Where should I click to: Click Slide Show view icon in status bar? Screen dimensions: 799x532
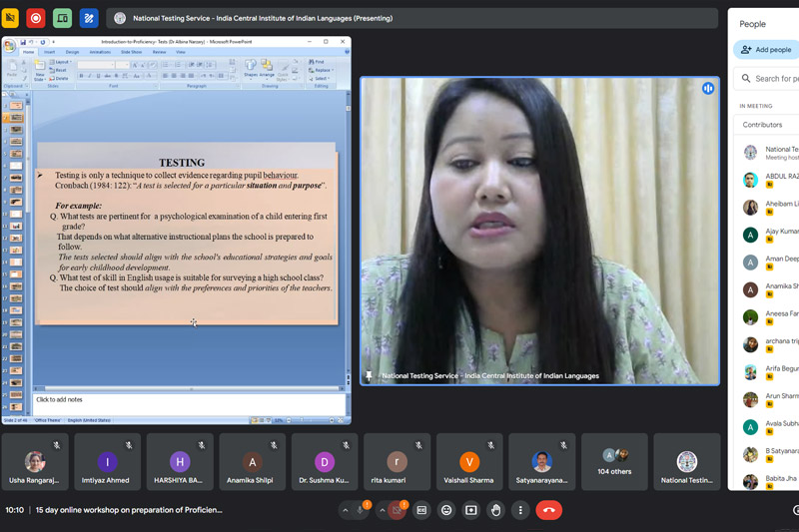click(x=269, y=420)
